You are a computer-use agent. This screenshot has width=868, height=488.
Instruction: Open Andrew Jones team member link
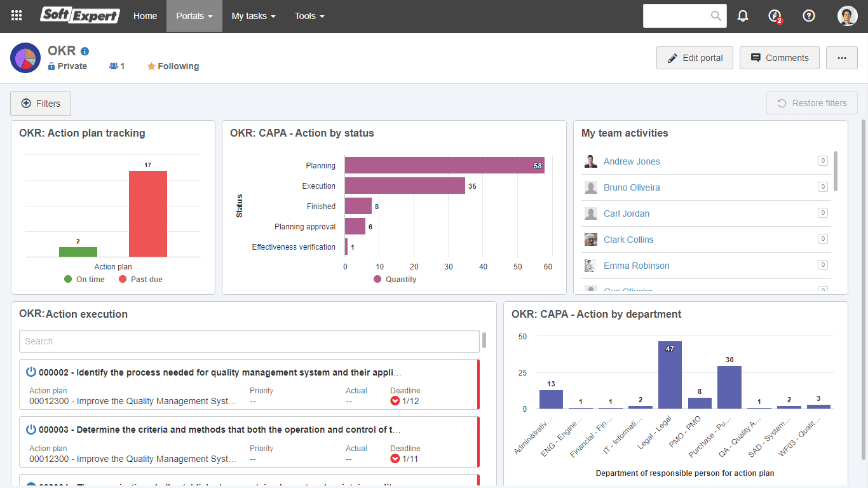click(632, 161)
